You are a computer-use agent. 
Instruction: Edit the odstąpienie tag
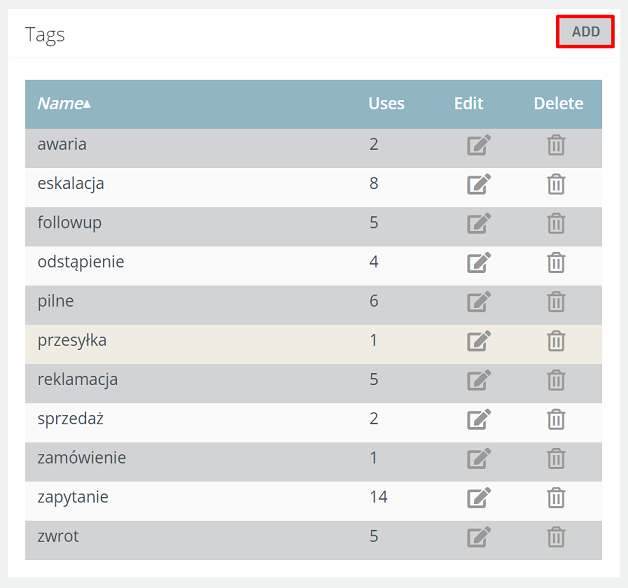(479, 262)
